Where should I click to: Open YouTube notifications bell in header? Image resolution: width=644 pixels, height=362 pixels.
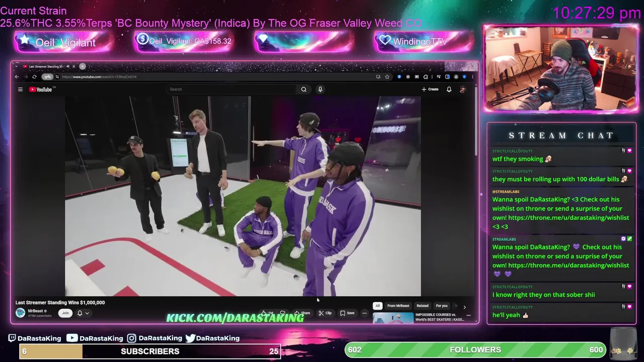click(449, 89)
